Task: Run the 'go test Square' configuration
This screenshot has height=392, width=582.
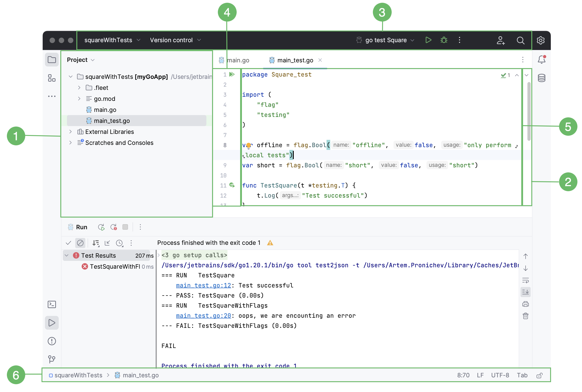Action: (428, 40)
